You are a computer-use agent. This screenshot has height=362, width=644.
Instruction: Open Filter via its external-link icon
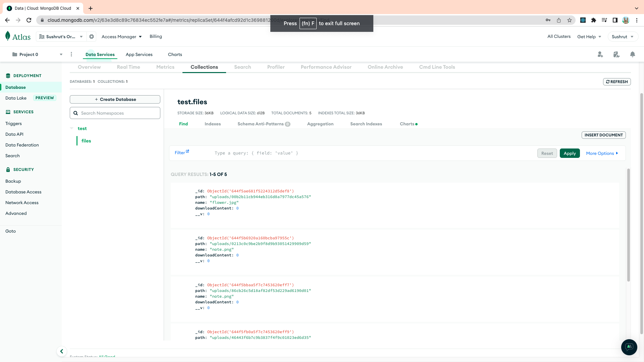click(187, 151)
